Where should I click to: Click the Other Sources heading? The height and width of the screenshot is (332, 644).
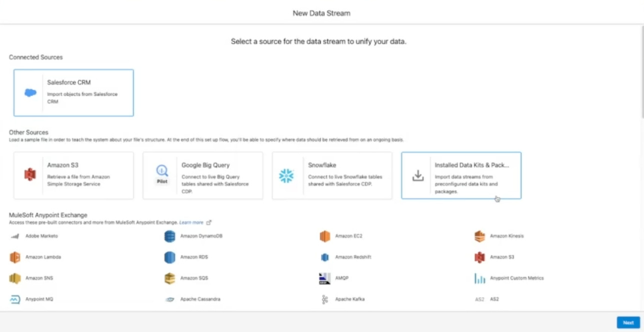[x=29, y=132]
